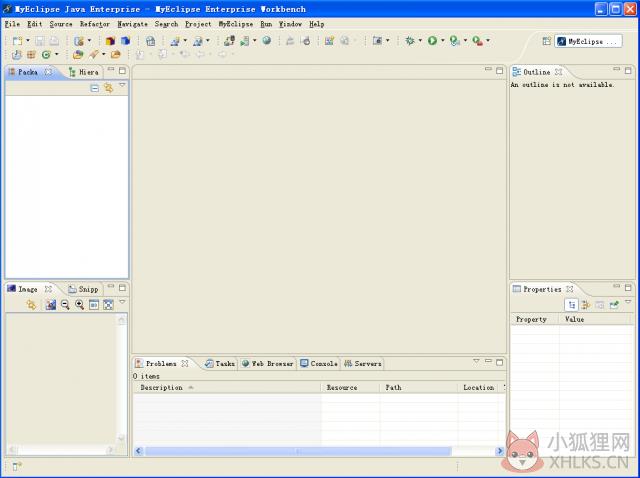
Task: Click Zoom Out in Image Preview panel
Action: point(65,305)
